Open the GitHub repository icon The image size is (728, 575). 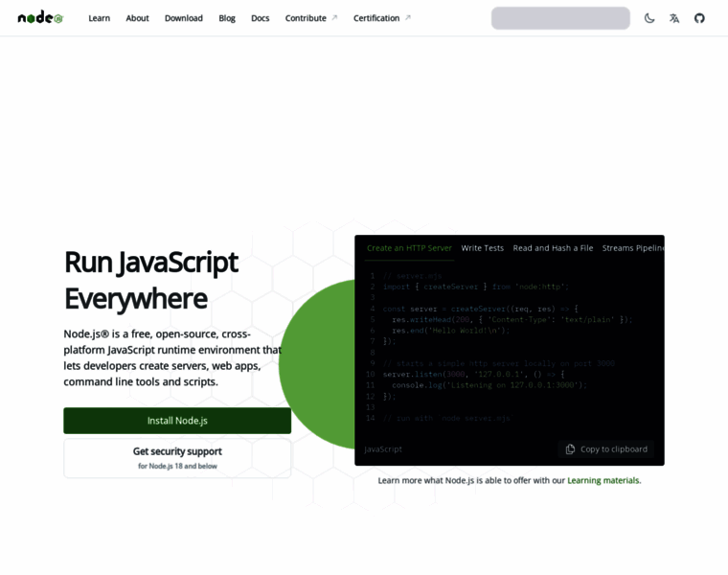coord(699,18)
